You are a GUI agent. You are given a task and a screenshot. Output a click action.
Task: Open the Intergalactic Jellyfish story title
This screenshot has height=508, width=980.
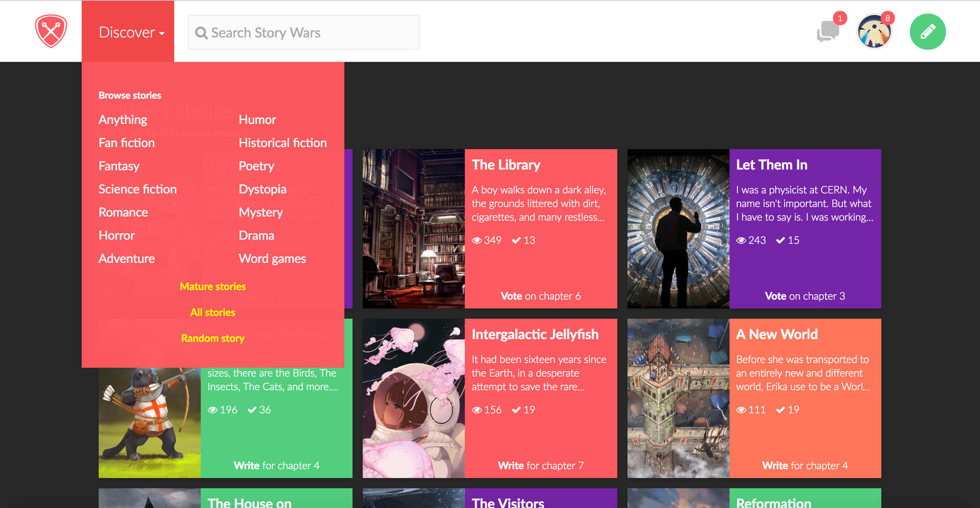coord(535,335)
